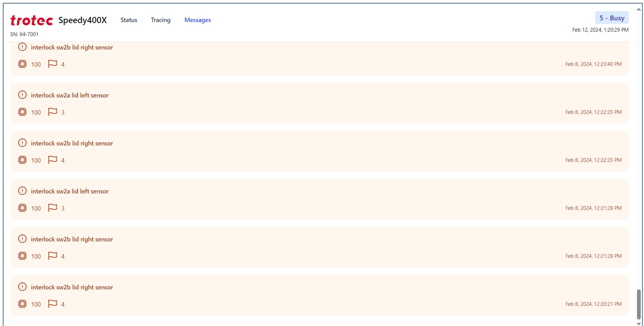This screenshot has height=326, width=644.
Task: Click flag icon in sw2a message at 12:22:35
Action: 52,112
